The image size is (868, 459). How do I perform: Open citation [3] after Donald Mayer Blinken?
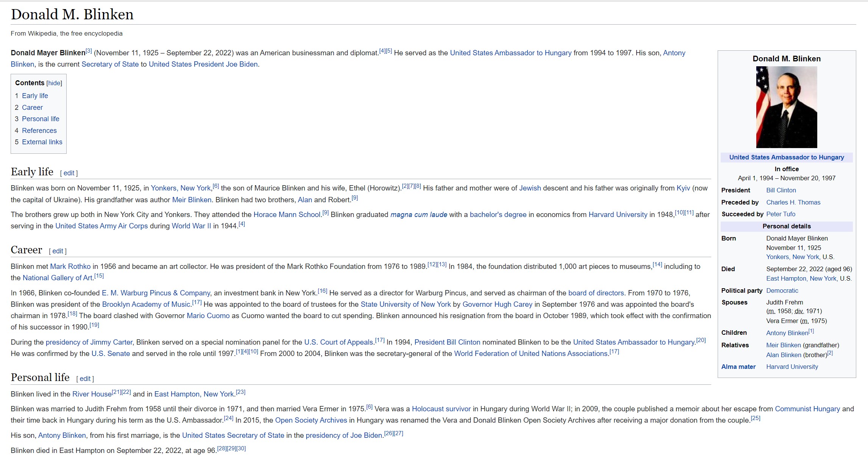pyautogui.click(x=89, y=51)
